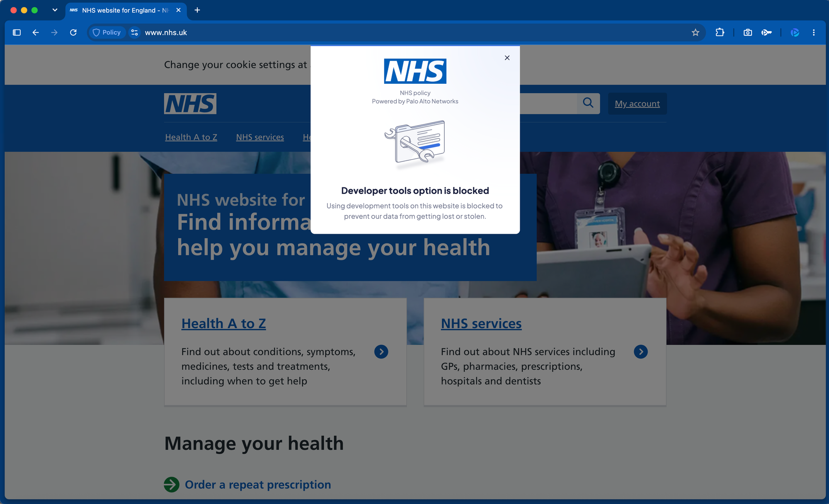The height and width of the screenshot is (504, 829).
Task: Click the wrench and window illustration
Action: tap(415, 144)
